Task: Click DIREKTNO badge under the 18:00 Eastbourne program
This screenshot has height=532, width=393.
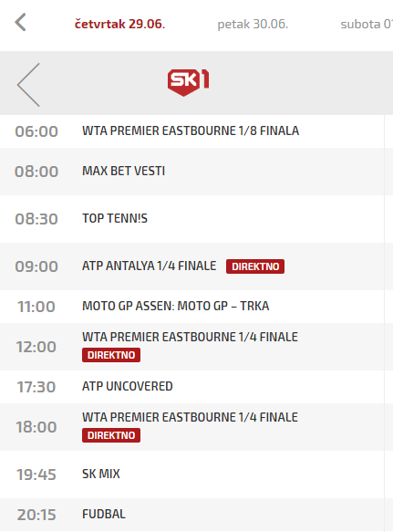Action: coord(111,435)
